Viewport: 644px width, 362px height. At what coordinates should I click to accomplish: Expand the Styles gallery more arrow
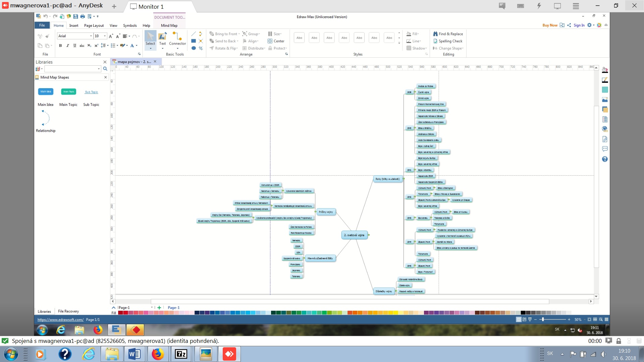click(399, 43)
